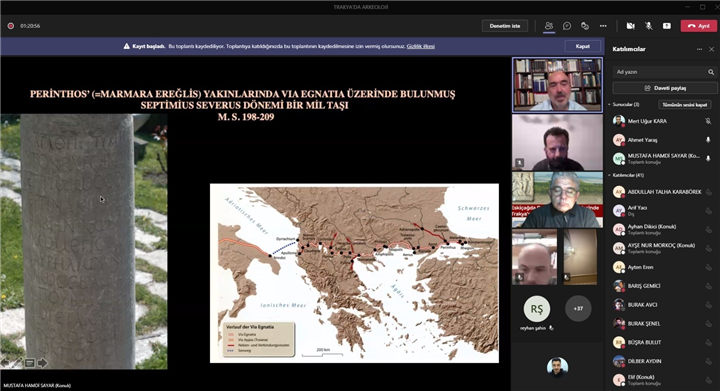Toggle the camera off icon
Viewport: 720px width, 391px height.
click(630, 26)
